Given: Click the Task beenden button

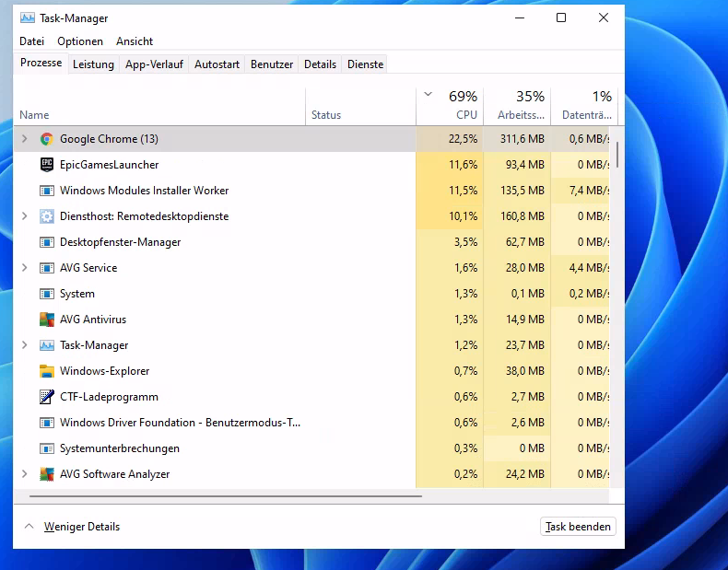Looking at the screenshot, I should [578, 527].
